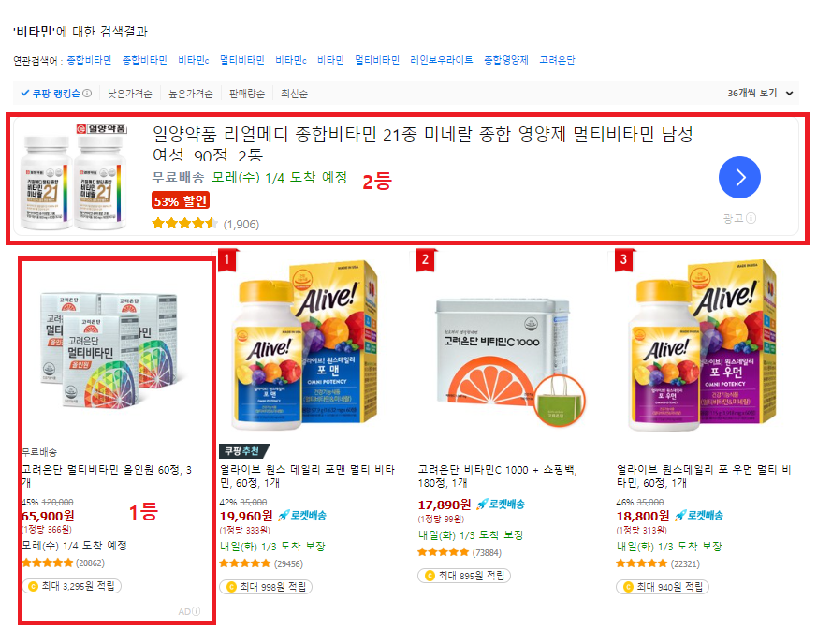
Task: Click the related search term 레인보우라이트
Action: coord(442,60)
